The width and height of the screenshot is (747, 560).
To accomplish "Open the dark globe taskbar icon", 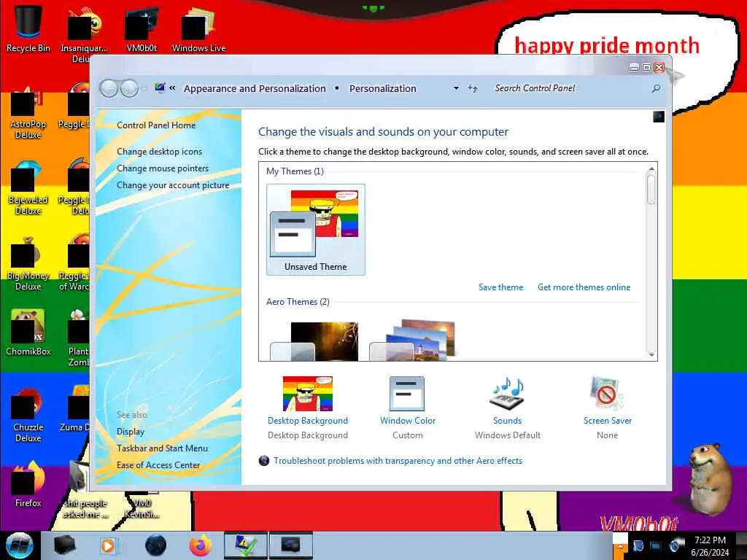I will pyautogui.click(x=155, y=545).
